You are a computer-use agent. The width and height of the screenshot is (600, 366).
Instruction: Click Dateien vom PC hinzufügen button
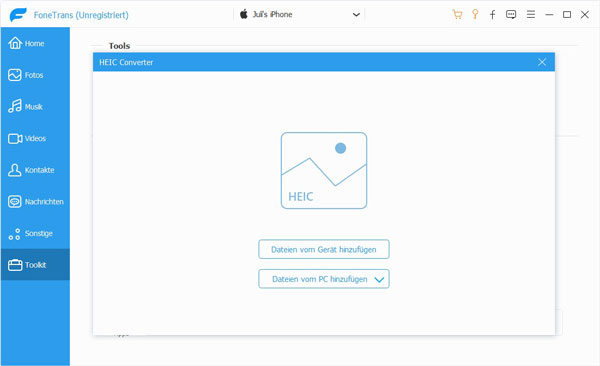pos(324,279)
